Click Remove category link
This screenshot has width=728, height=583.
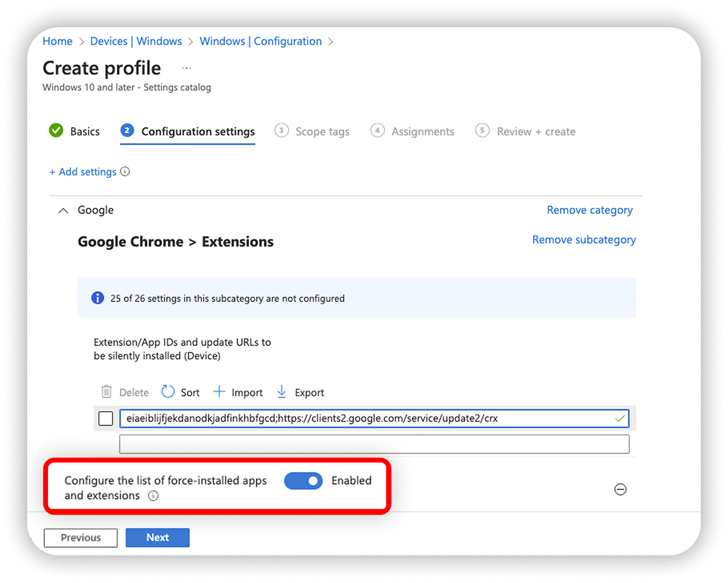[x=590, y=210]
